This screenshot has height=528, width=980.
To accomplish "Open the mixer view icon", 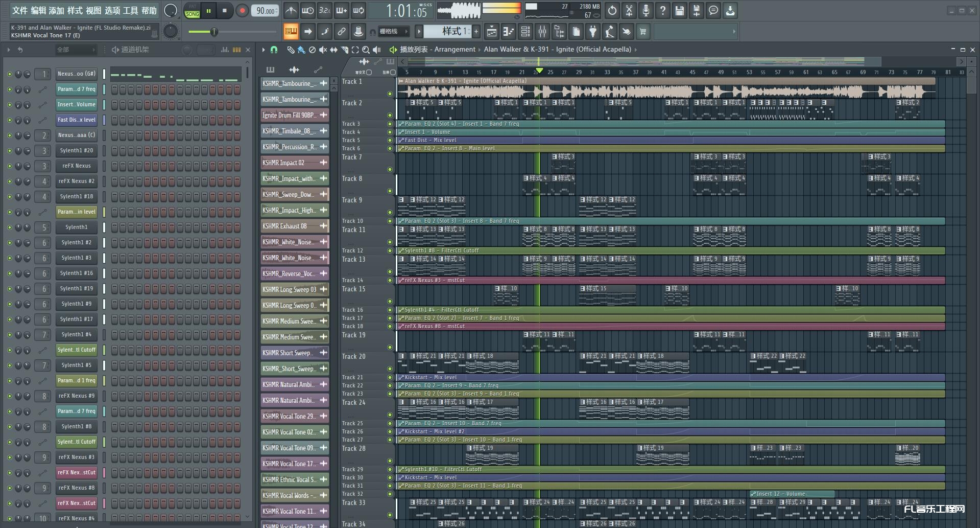I will point(542,32).
